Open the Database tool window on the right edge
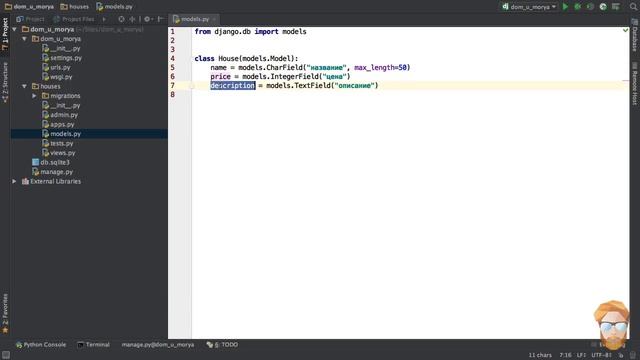 tap(635, 35)
